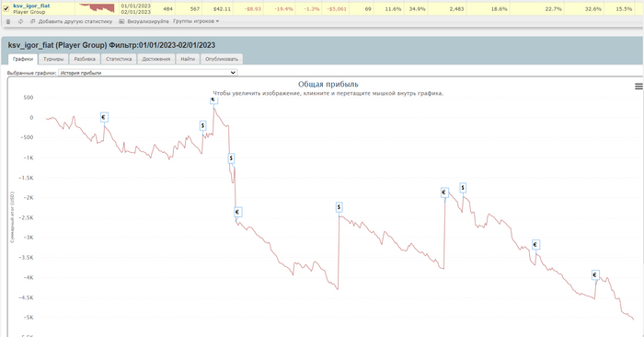Viewport: 644px width, 337px height.
Task: Click the 18.6% value cell
Action: 489,8
